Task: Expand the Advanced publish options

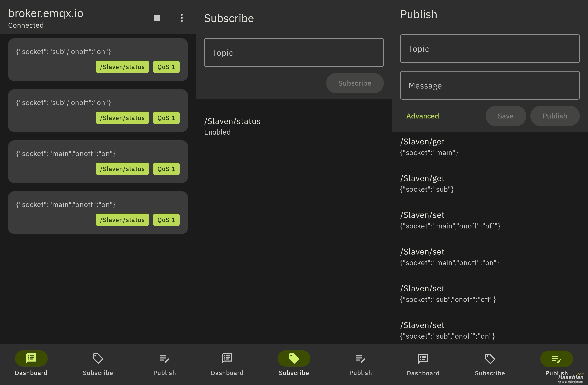Action: point(422,116)
